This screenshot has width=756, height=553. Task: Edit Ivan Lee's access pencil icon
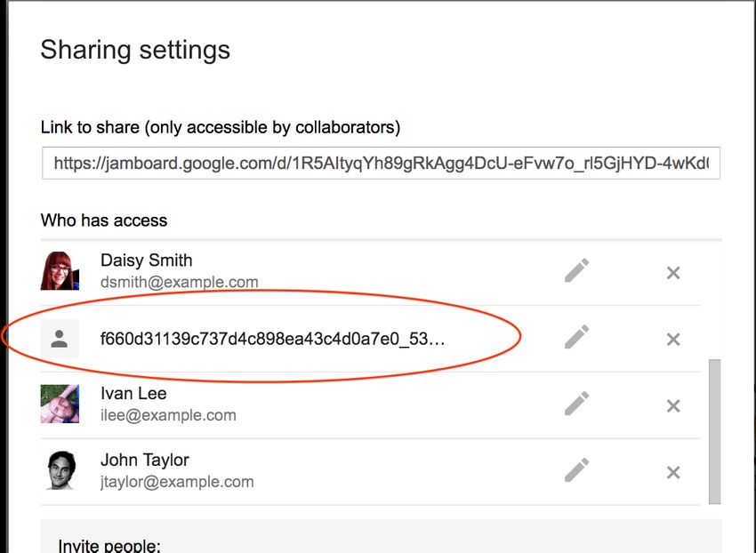576,404
